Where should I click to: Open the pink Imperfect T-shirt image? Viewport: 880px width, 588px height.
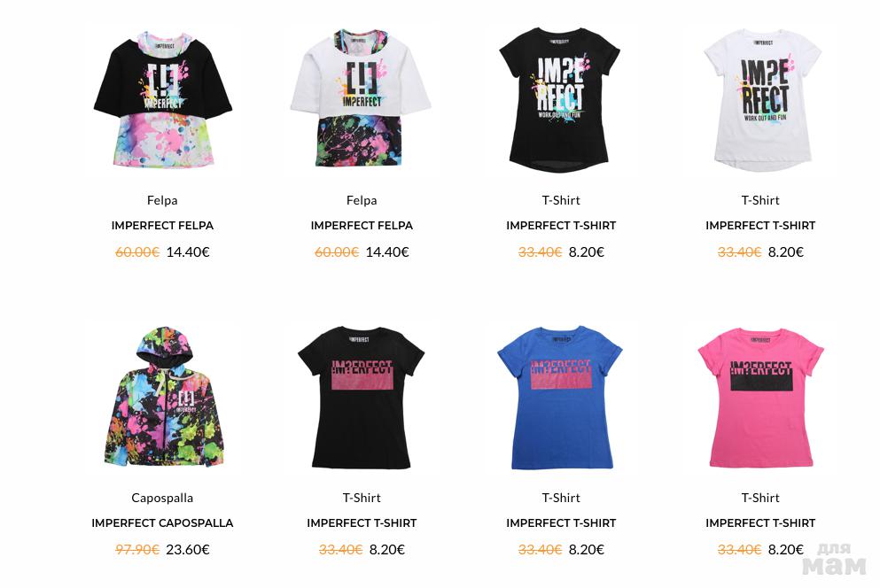tap(760, 398)
